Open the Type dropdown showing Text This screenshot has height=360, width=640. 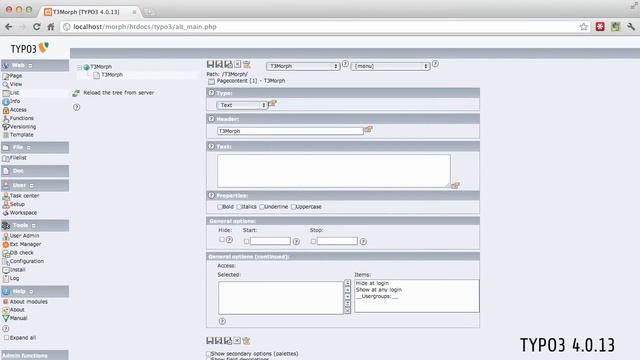pyautogui.click(x=242, y=105)
